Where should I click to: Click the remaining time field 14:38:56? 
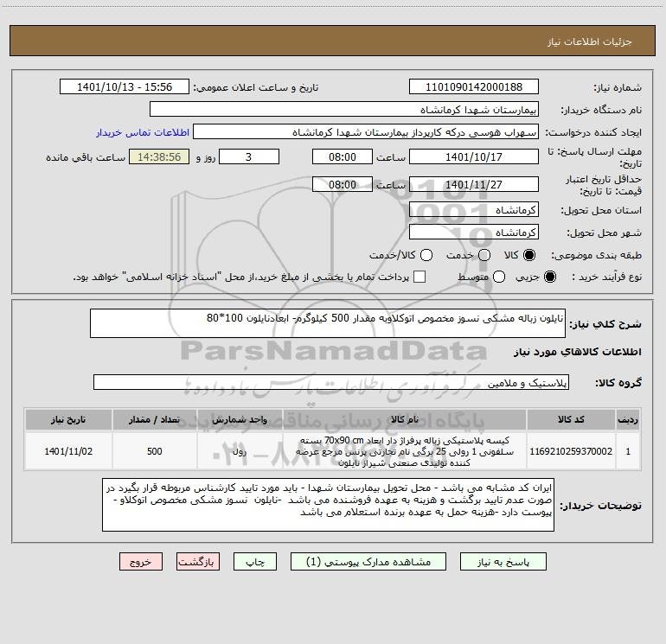(159, 156)
